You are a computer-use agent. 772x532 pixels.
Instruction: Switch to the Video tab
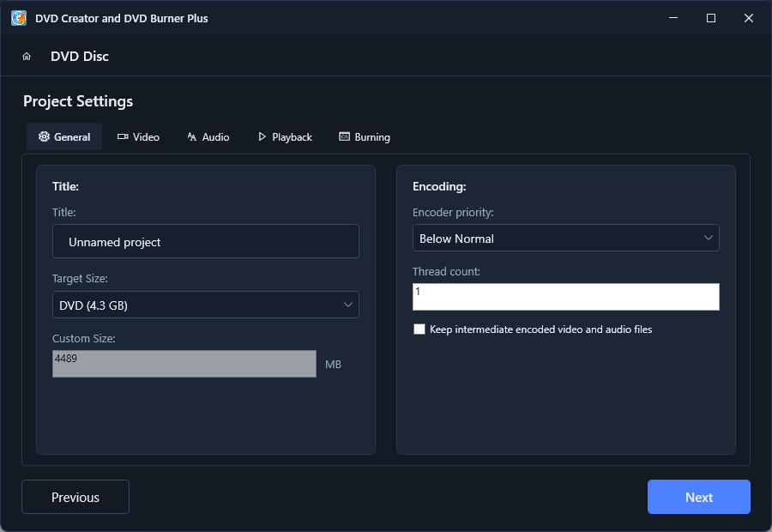tap(138, 137)
